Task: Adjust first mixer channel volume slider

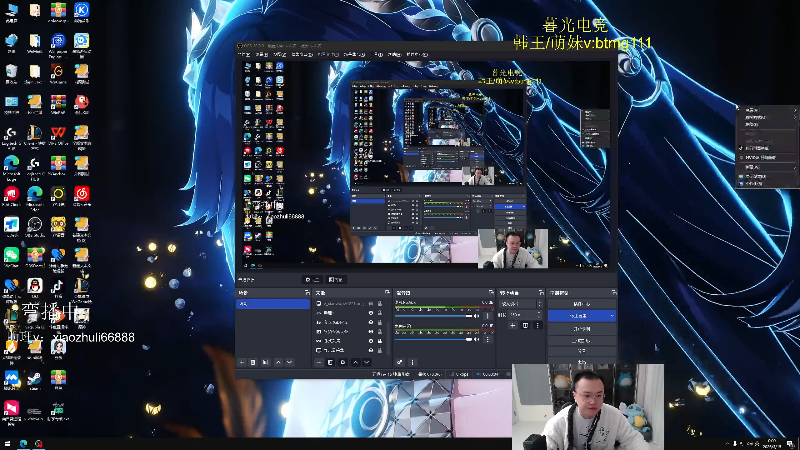Action: 434,316
